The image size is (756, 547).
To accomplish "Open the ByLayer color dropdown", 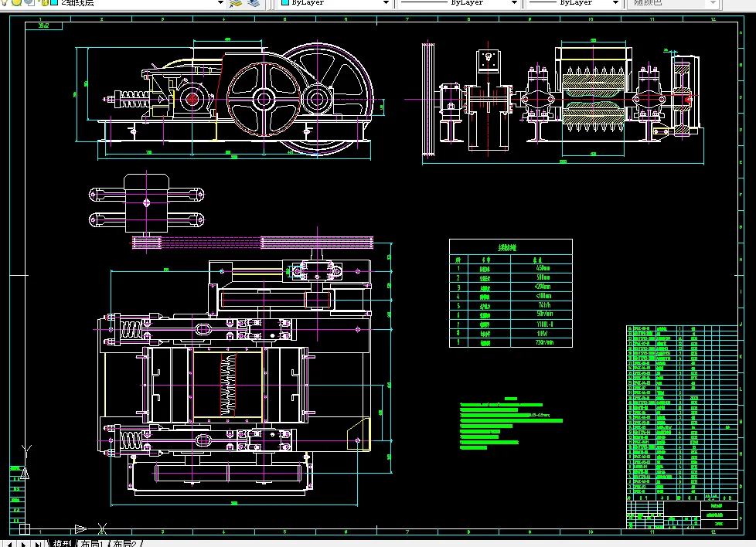I will coord(386,3).
